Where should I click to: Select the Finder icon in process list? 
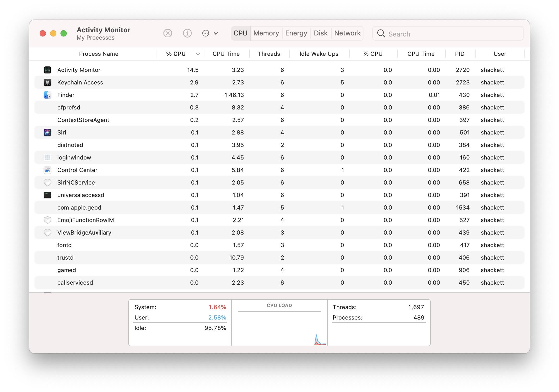click(47, 95)
